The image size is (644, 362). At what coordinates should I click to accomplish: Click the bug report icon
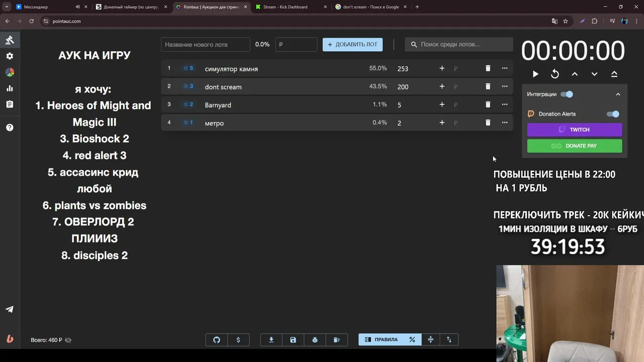point(315,340)
